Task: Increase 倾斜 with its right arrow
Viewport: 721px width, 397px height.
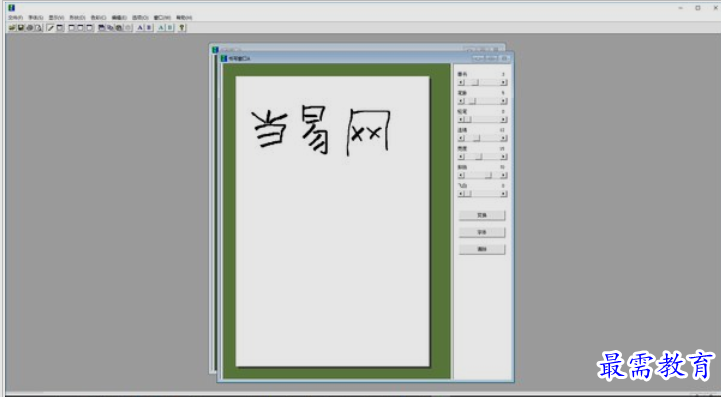Action: pyautogui.click(x=504, y=175)
